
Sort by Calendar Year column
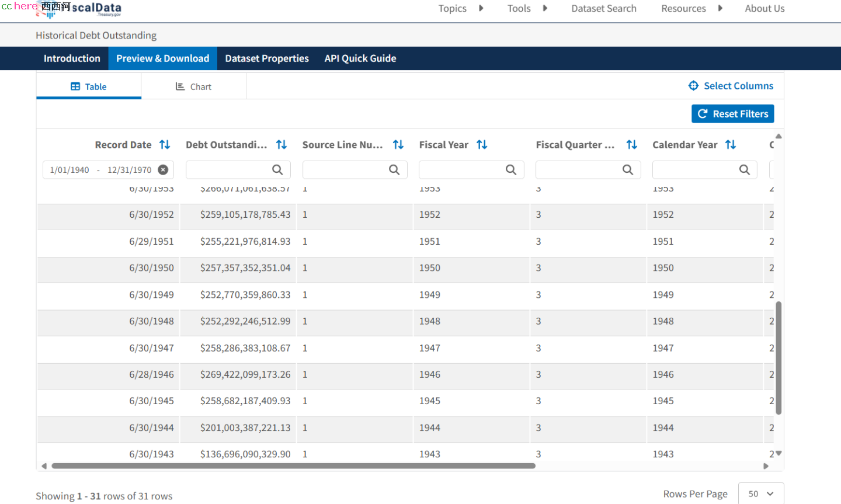tap(731, 144)
